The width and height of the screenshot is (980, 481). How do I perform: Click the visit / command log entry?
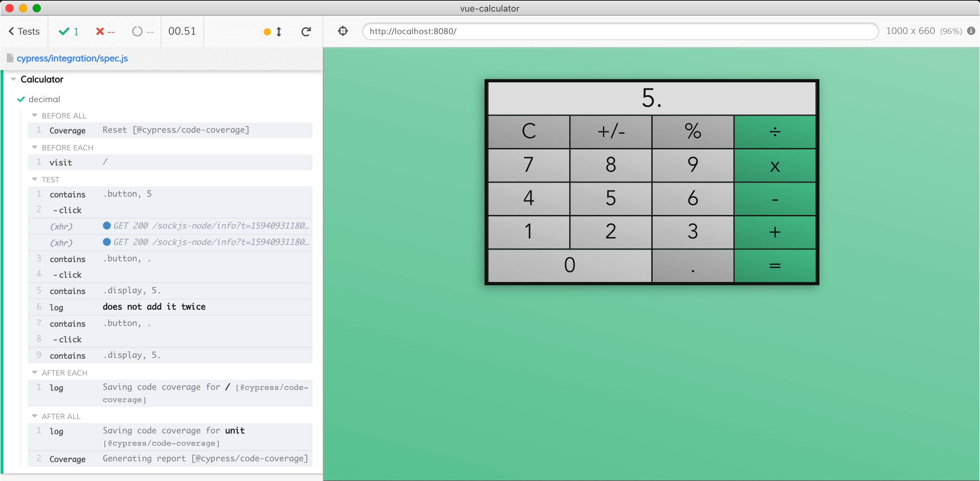(x=170, y=162)
